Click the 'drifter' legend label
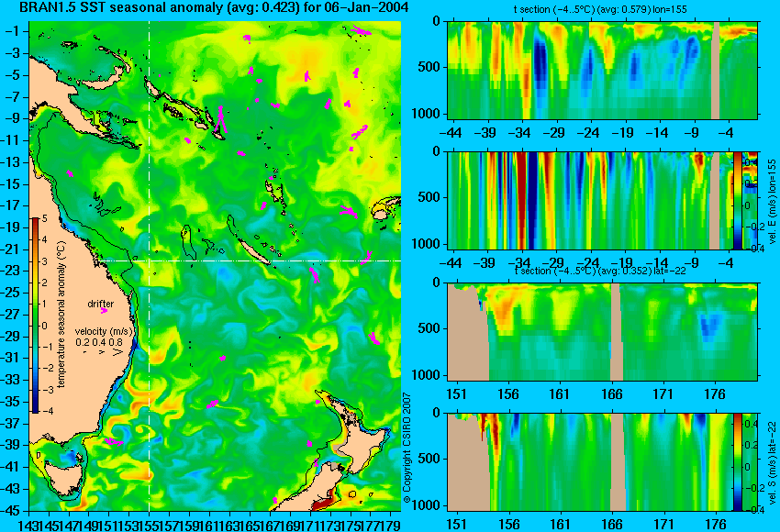Screen dimensions: 780x532 (x=101, y=304)
